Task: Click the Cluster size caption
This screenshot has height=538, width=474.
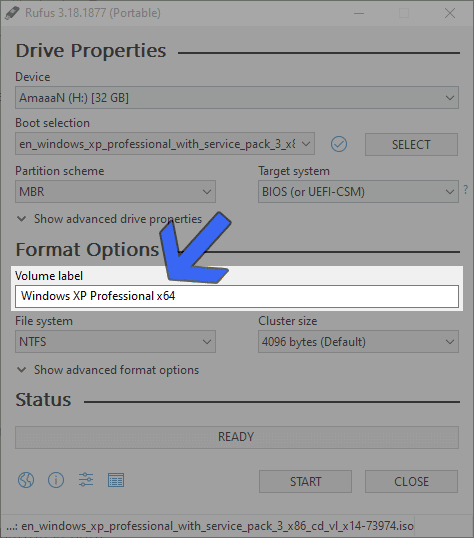Action: point(288,321)
